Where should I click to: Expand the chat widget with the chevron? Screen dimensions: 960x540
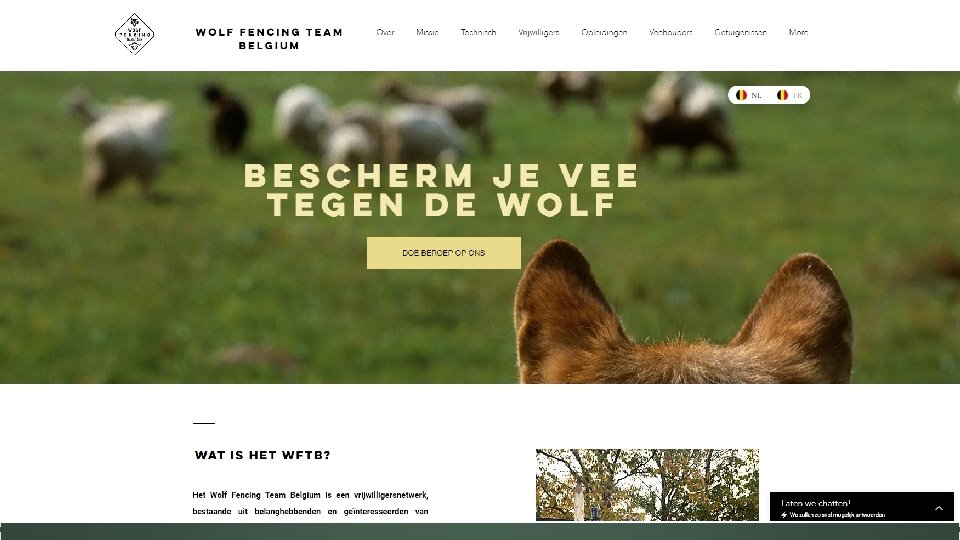(939, 508)
